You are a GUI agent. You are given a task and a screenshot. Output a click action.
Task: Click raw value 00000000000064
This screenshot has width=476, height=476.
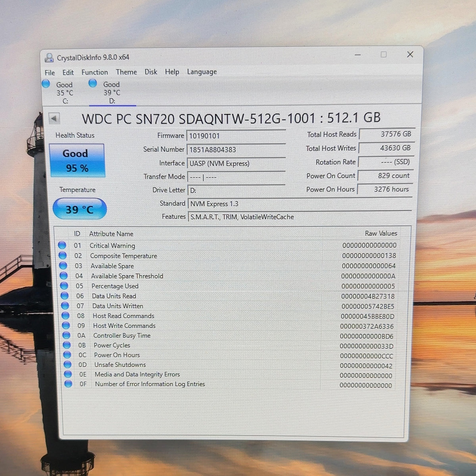click(369, 266)
